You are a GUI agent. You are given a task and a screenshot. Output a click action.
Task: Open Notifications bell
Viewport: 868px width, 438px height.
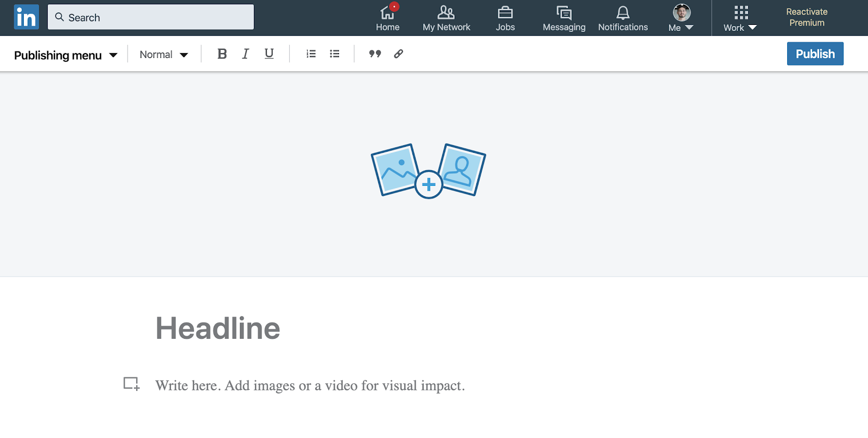coord(623,18)
